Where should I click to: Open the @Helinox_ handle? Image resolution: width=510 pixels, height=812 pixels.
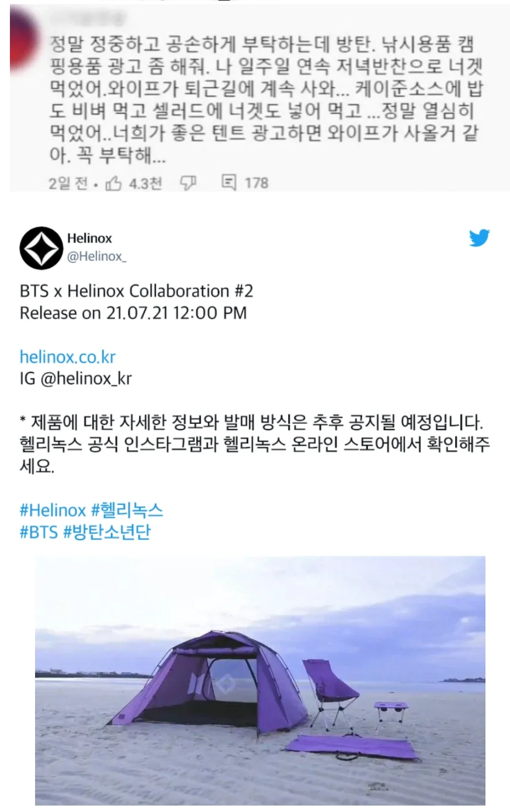click(96, 257)
